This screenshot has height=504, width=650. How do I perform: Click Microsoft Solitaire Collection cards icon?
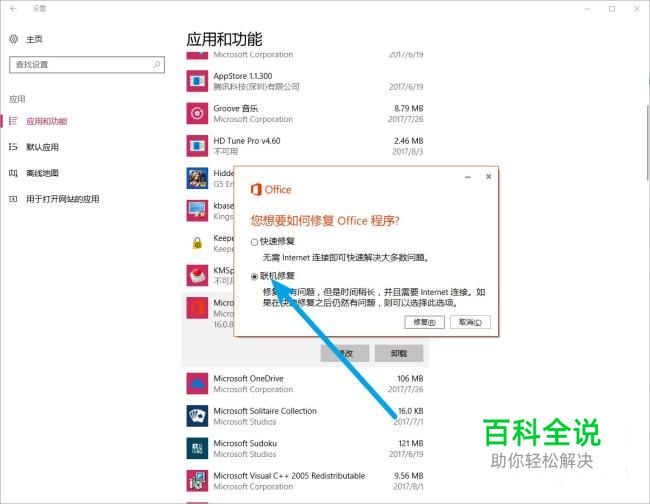pyautogui.click(x=197, y=416)
